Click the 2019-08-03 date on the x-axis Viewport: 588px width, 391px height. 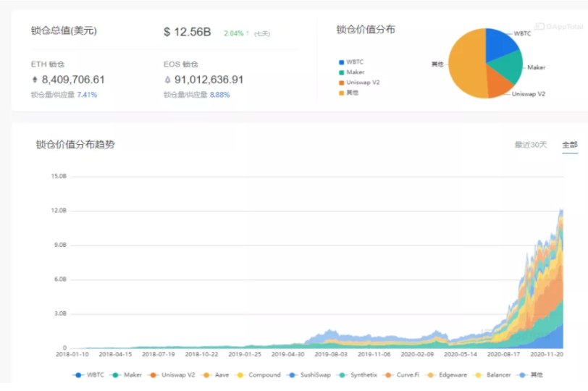pyautogui.click(x=331, y=354)
